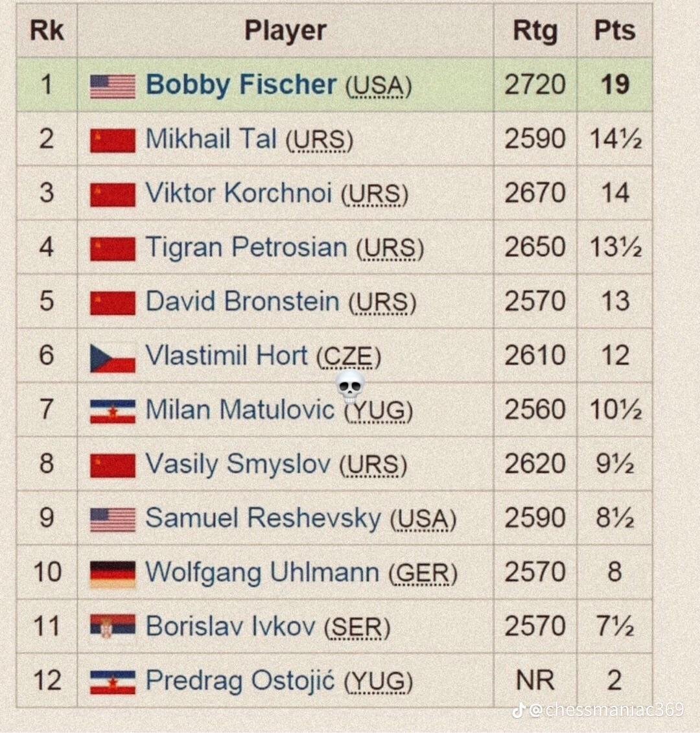Open the David Bronstein link
The width and height of the screenshot is (700, 733).
point(242,301)
